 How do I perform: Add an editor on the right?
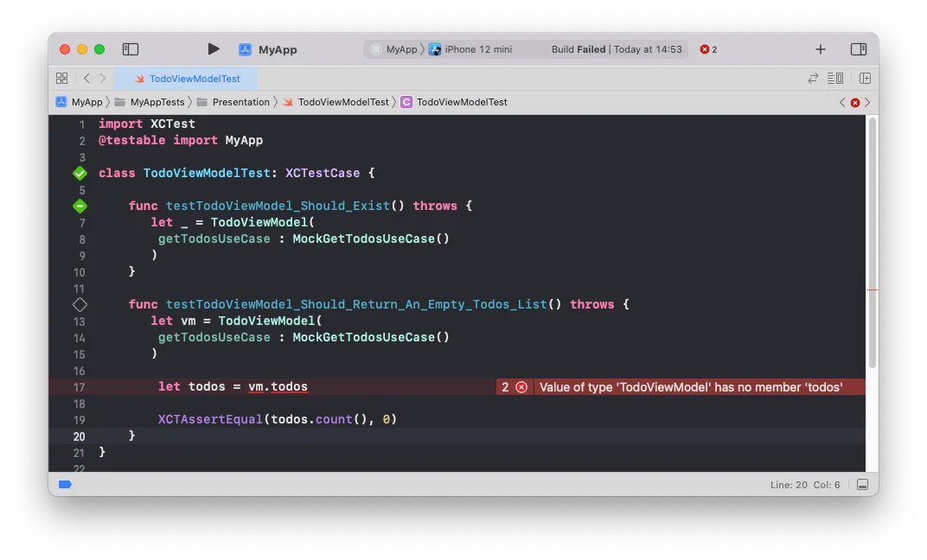(865, 78)
